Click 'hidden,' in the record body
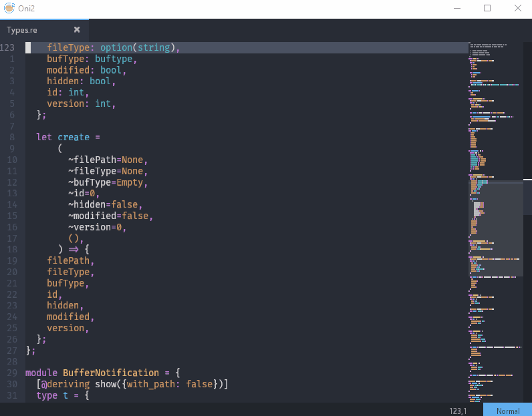Image resolution: width=532 pixels, height=416 pixels. point(65,305)
